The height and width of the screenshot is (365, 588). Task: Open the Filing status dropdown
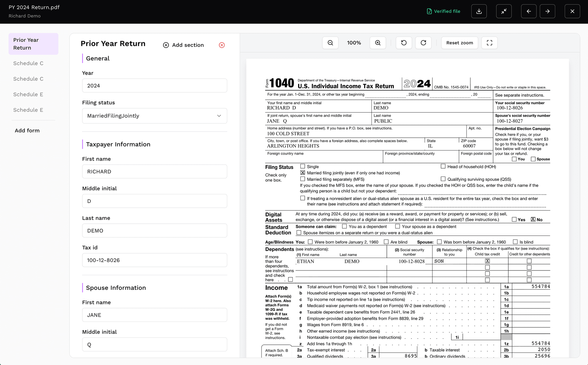pyautogui.click(x=155, y=116)
